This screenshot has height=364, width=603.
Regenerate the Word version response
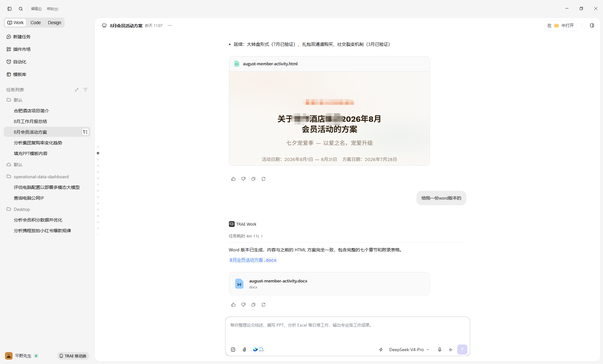263,305
